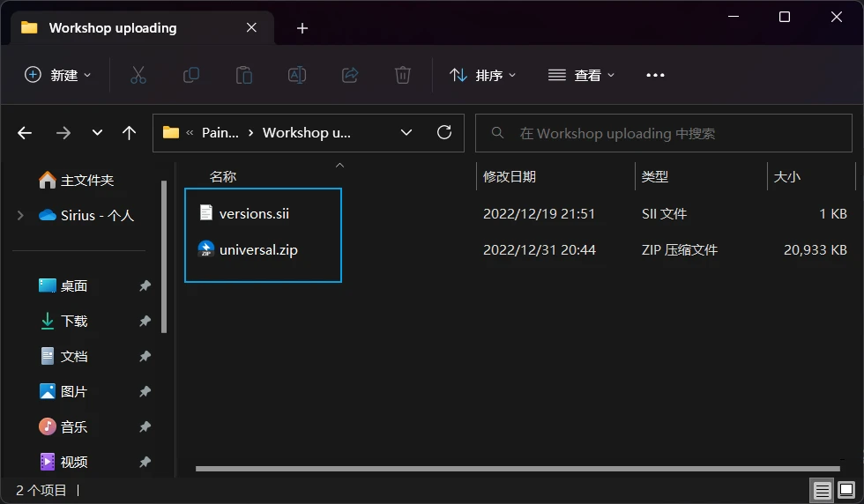The width and height of the screenshot is (864, 504).
Task: Open the See more three-dots menu
Action: 655,75
